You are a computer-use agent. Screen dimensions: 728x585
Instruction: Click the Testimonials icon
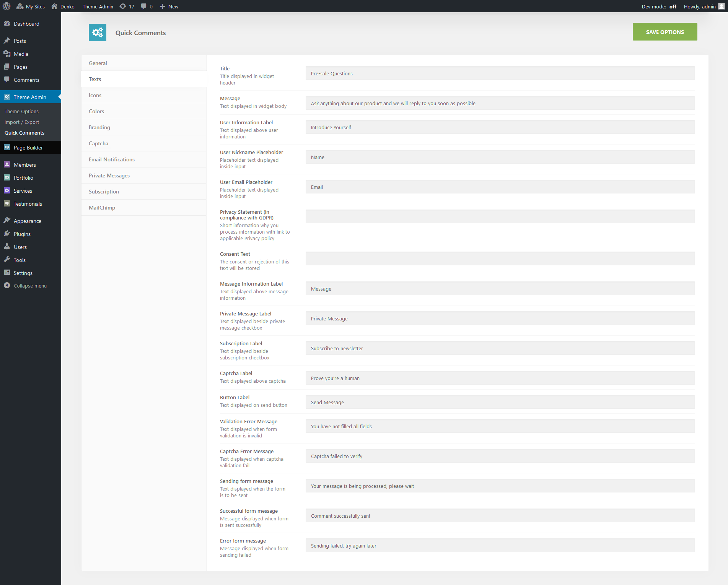pos(7,203)
